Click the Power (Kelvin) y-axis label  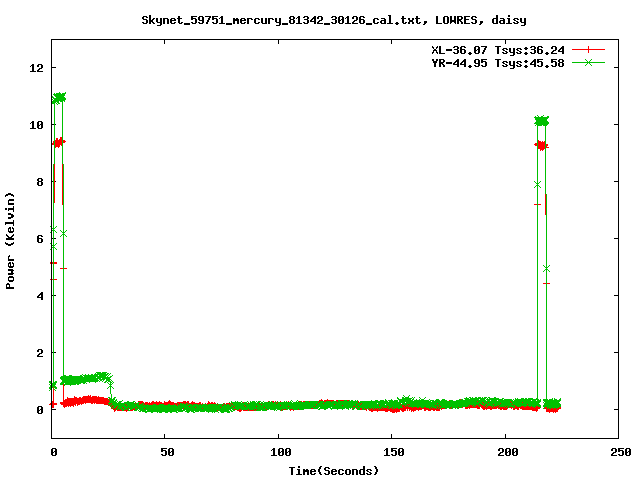pos(10,241)
